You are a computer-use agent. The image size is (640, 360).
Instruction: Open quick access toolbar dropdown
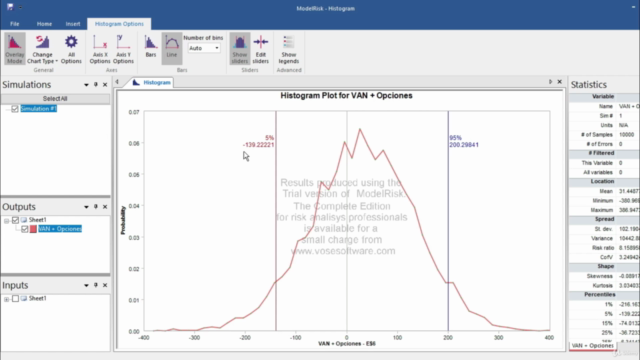(x=20, y=7)
